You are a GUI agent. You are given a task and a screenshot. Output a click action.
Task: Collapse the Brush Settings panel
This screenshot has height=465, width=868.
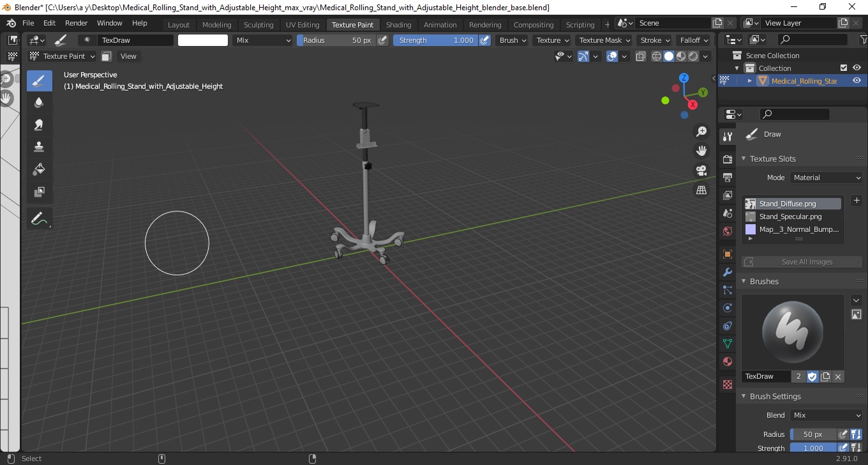click(x=774, y=396)
